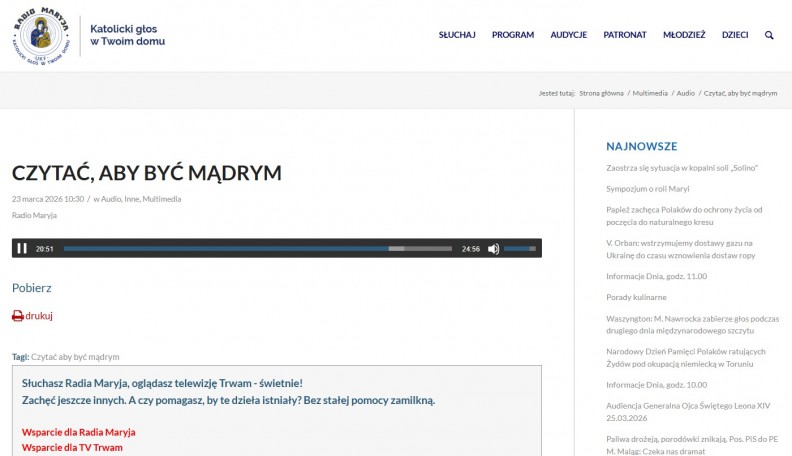Screen dimensions: 792x456
Task: Click the NAJNOWSZE sidebar heading
Action: point(641,146)
